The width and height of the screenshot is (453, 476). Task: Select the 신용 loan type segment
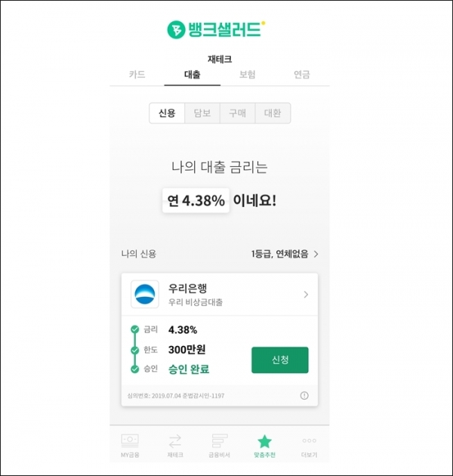pyautogui.click(x=167, y=113)
